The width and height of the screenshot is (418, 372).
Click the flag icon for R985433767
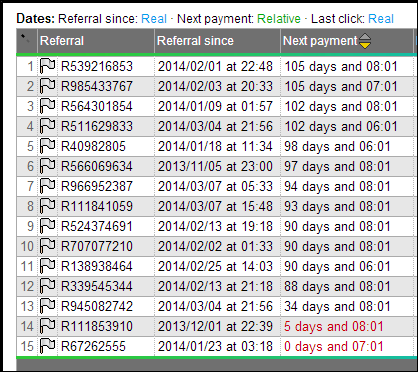click(x=47, y=86)
